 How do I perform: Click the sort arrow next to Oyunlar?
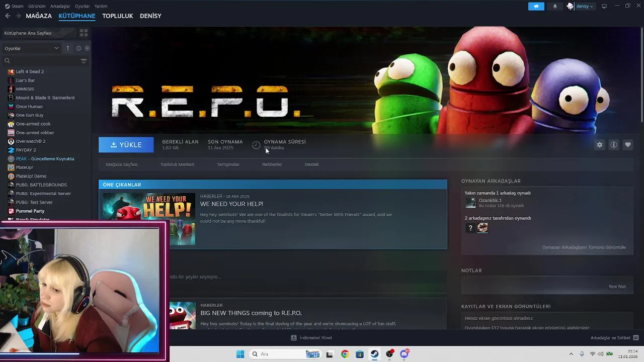(68, 48)
